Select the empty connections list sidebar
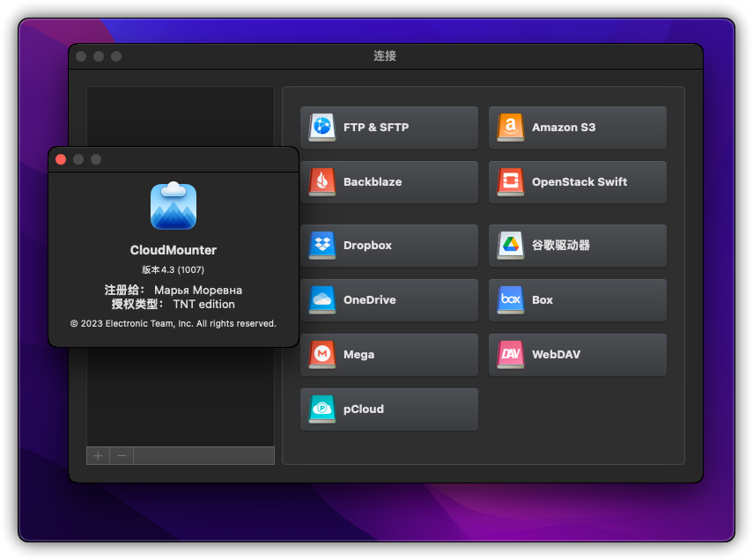 tap(180, 396)
